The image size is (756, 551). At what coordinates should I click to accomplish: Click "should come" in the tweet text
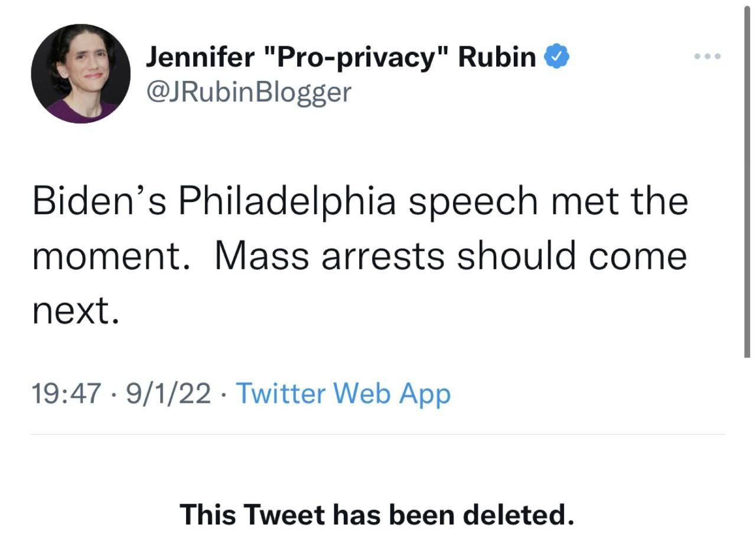coord(572,256)
